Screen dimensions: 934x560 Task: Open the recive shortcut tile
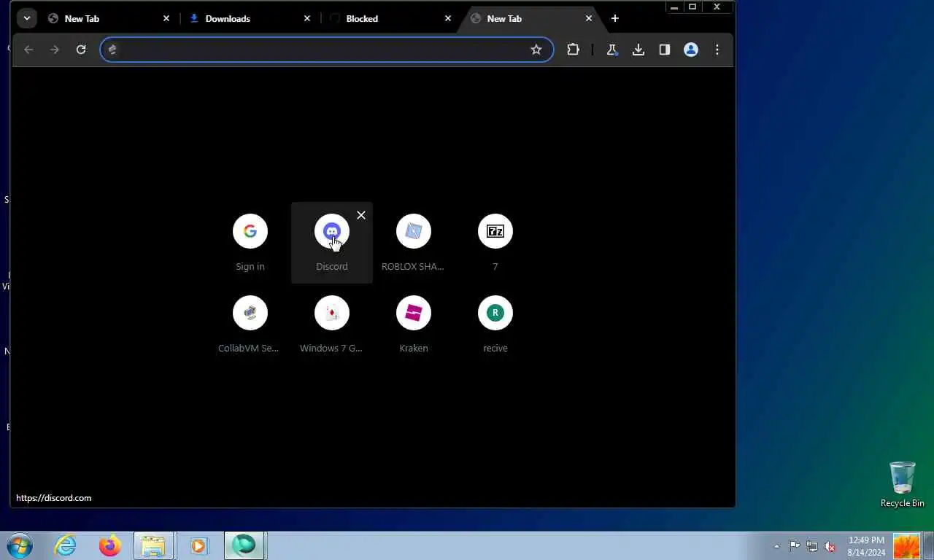coord(495,324)
